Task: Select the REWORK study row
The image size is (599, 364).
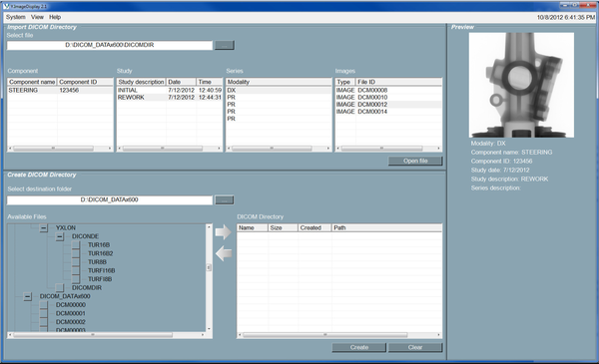Action: (x=170, y=98)
